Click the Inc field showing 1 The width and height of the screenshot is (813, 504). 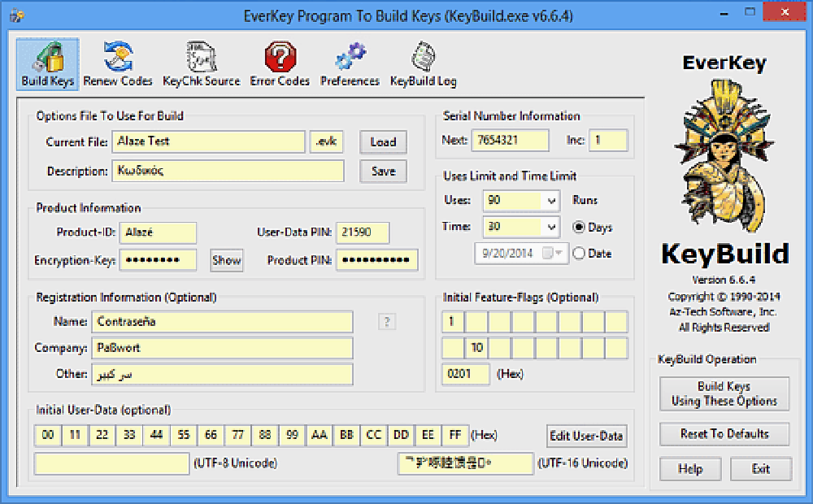608,140
